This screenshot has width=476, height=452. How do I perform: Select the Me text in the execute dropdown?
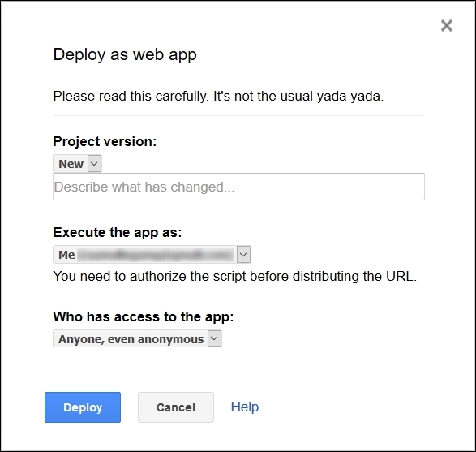click(x=66, y=255)
